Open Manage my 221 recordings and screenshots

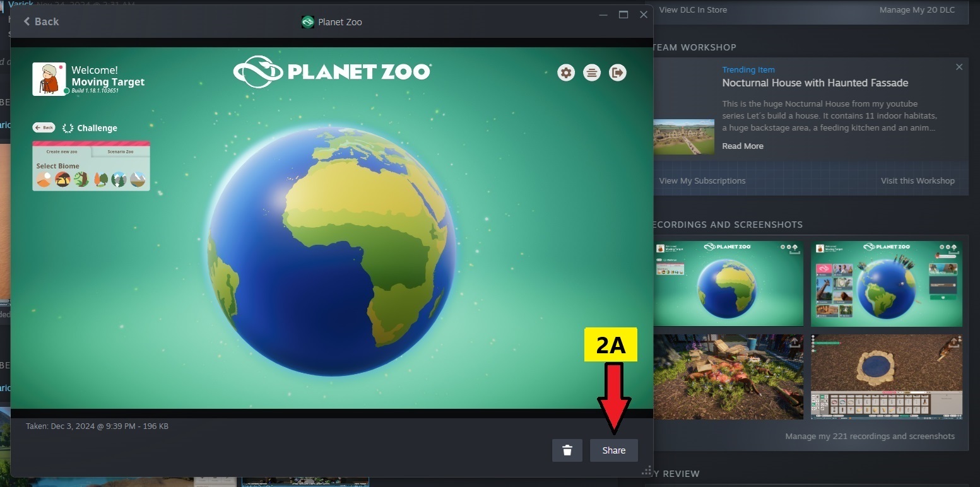(870, 437)
